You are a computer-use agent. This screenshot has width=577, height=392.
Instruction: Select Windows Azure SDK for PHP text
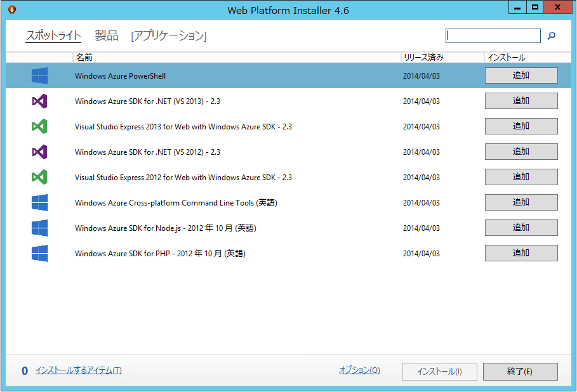160,253
